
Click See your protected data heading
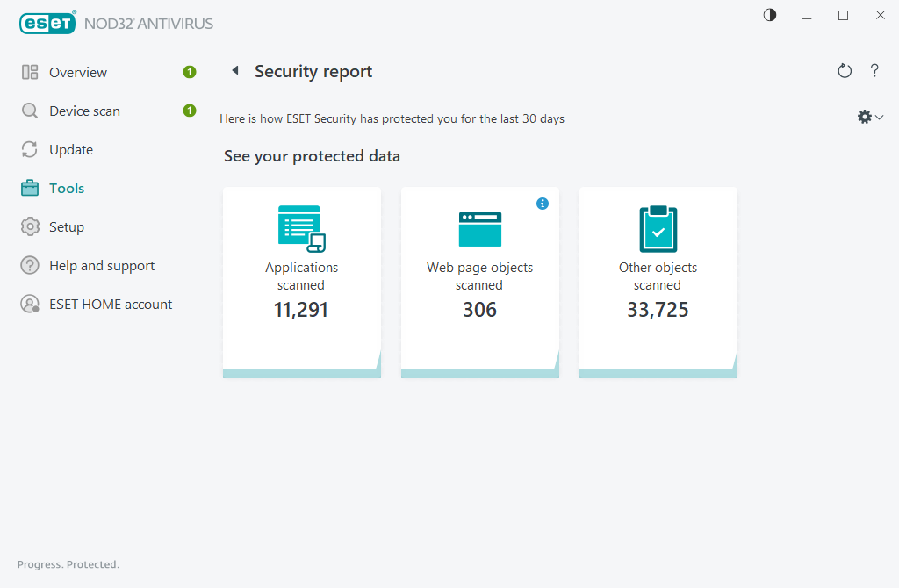312,156
